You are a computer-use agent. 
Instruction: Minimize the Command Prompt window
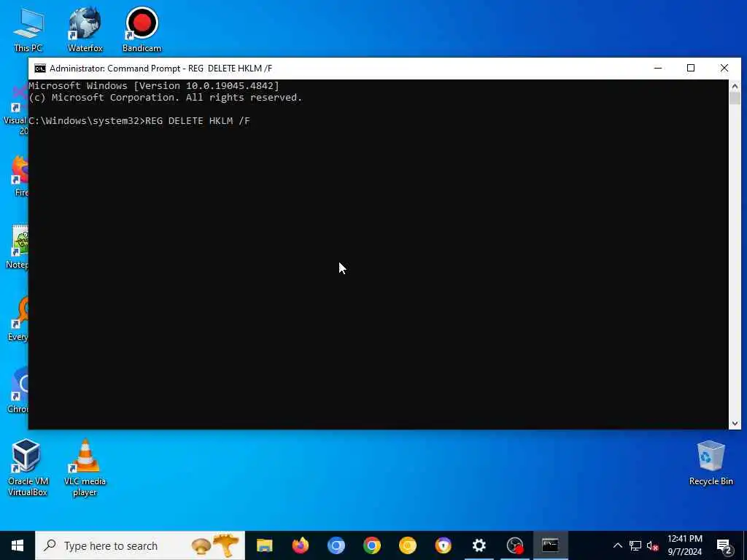[658, 68]
